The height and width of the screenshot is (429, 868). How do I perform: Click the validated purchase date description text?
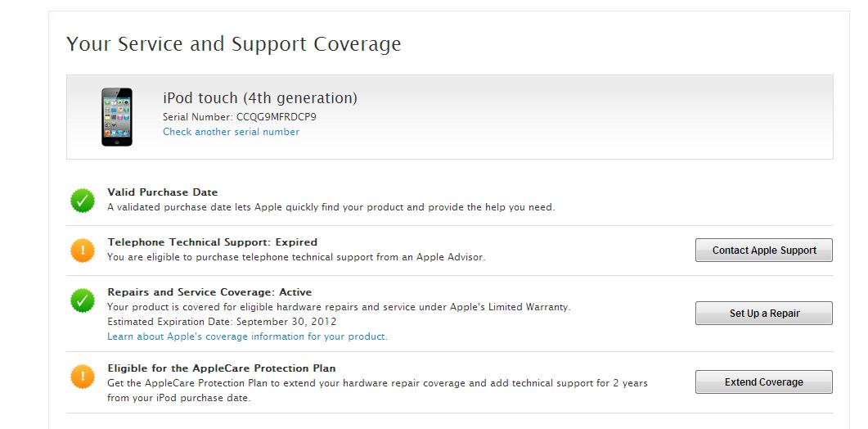[x=331, y=207]
